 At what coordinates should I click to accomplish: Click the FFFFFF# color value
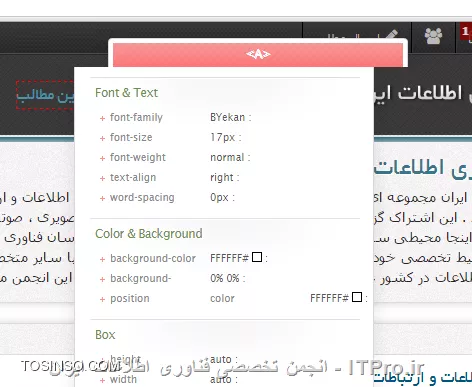(329, 298)
